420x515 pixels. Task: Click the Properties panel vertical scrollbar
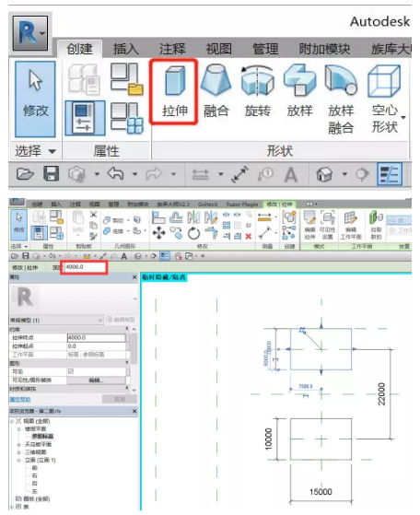(134, 348)
